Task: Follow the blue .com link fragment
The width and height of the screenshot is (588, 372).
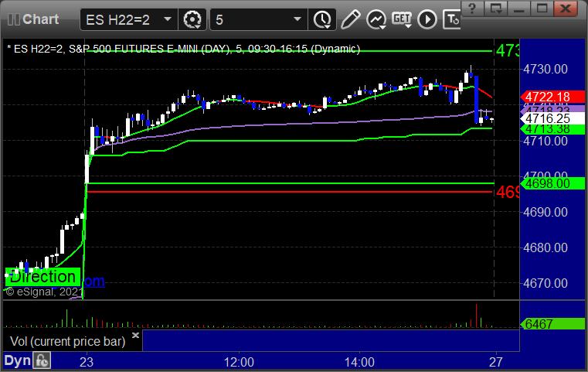Action: 93,282
